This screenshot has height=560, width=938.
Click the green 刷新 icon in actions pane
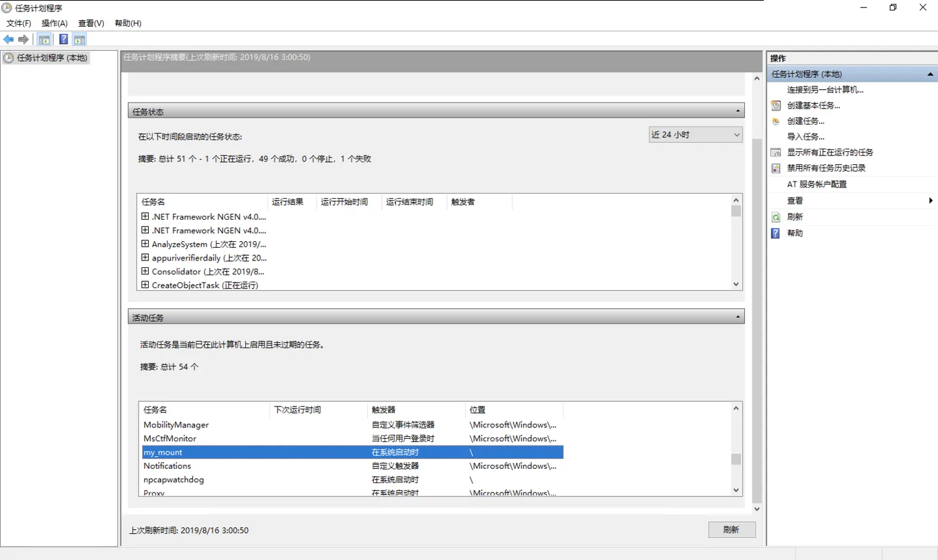point(776,217)
